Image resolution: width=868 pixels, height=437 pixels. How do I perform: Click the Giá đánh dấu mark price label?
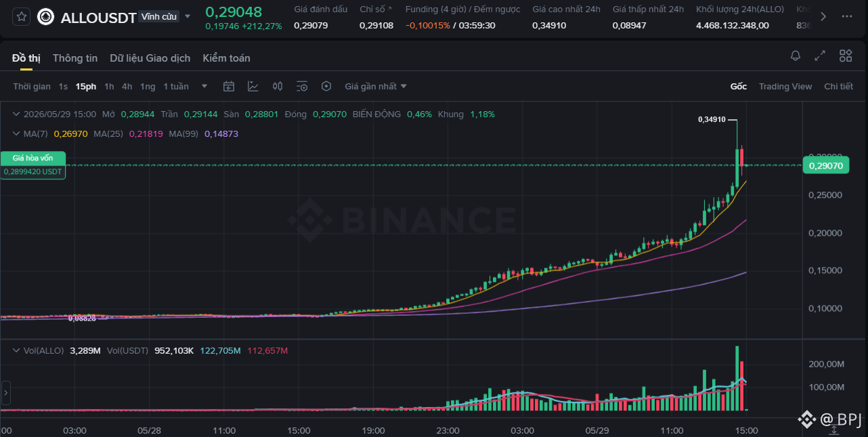320,9
